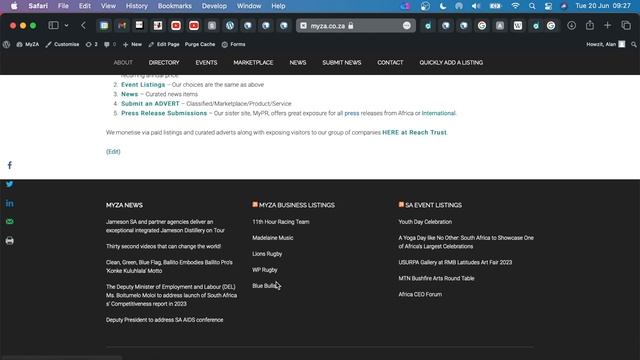Switch to the tab with the W favicon
Image resolution: width=640 pixels, height=360 pixels.
click(x=518, y=26)
